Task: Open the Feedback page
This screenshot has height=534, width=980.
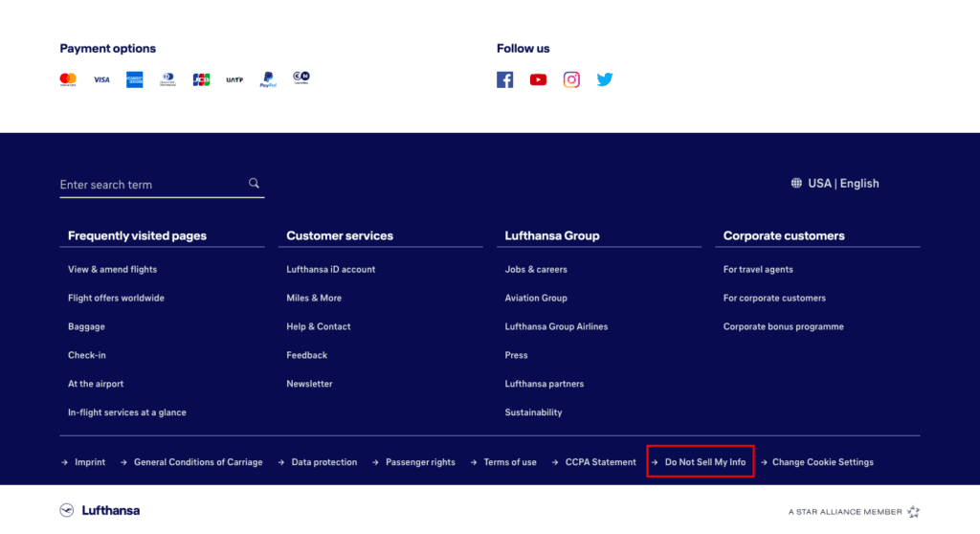Action: pos(307,355)
